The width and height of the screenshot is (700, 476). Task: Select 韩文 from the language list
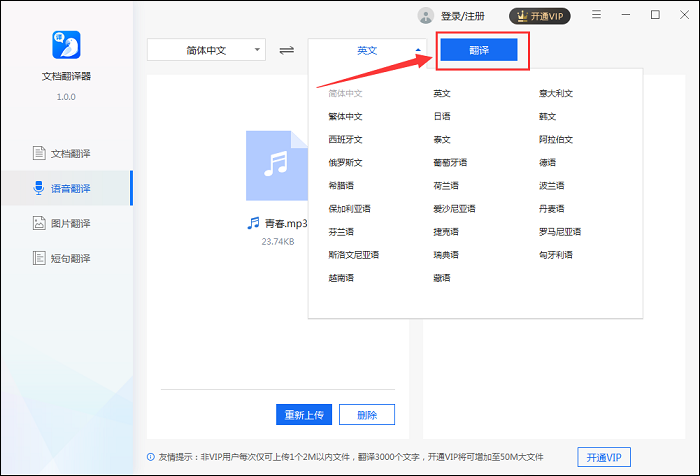coord(547,116)
